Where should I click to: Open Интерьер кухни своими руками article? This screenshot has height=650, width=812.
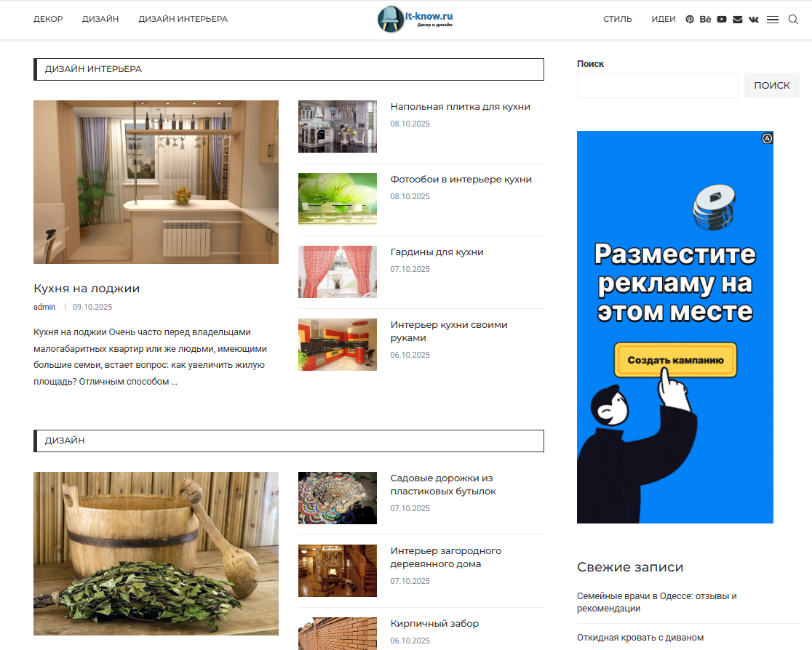449,332
